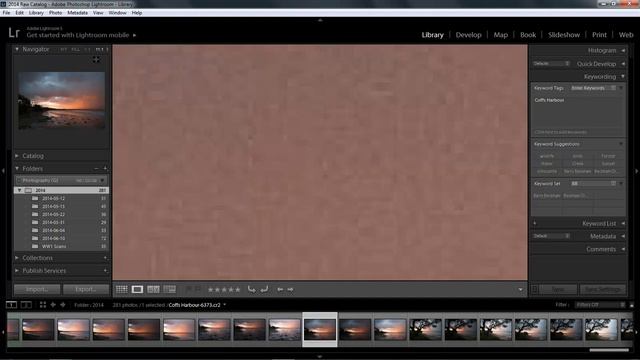Open Filters Off dropdown
640x360 pixels.
(600, 305)
